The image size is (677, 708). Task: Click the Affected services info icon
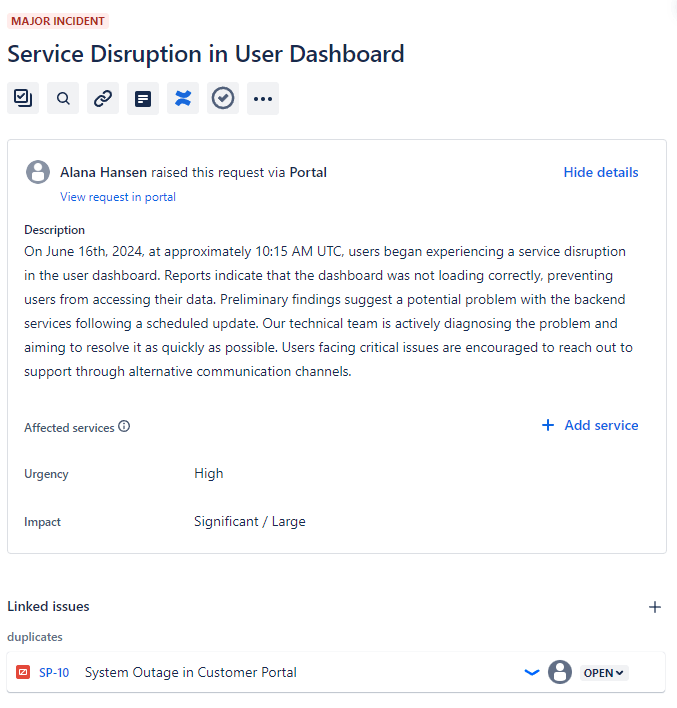124,426
